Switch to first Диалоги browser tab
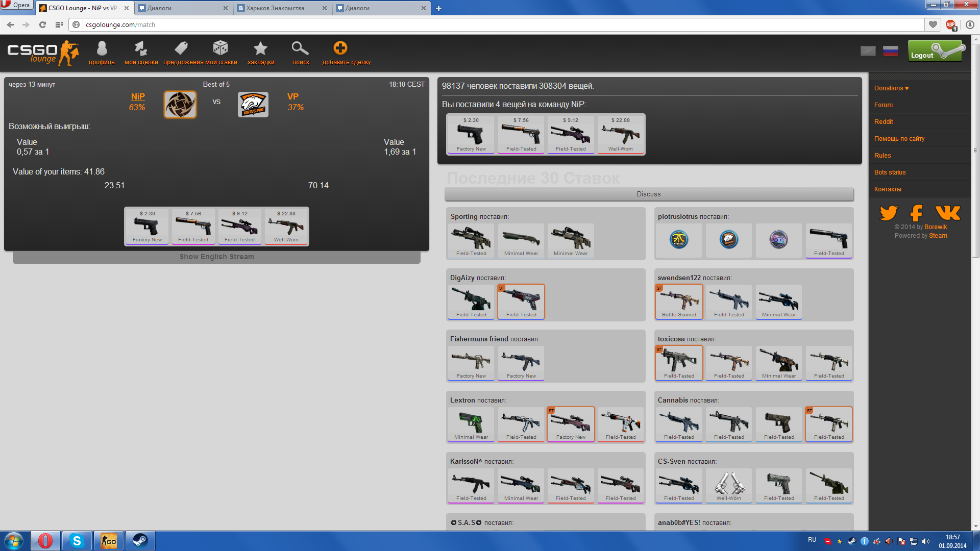980x551 pixels. coord(182,8)
